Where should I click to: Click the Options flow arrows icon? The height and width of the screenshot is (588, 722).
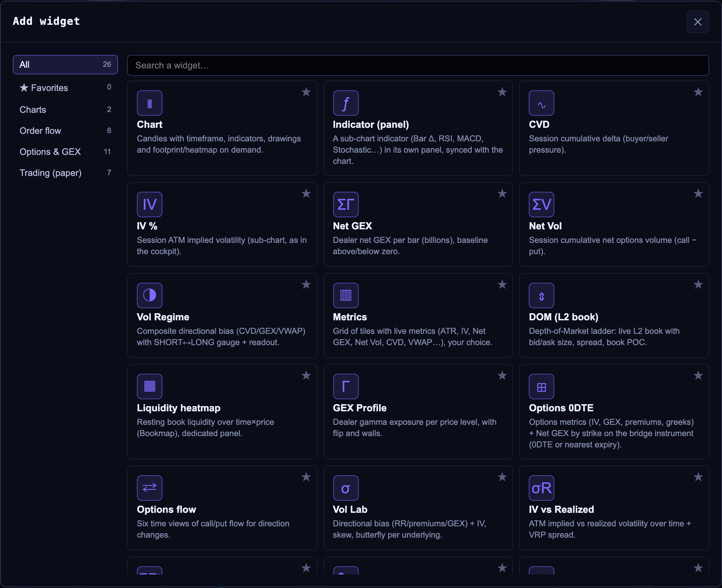click(149, 488)
